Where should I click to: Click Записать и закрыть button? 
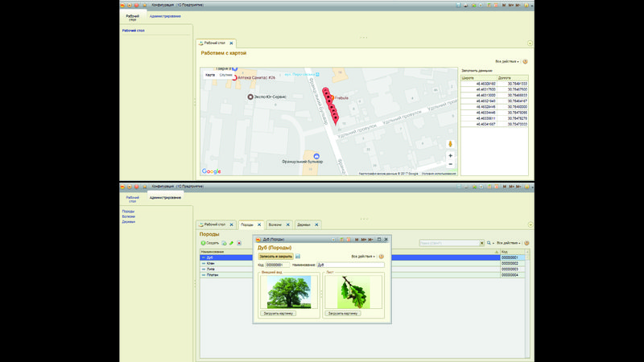click(275, 256)
